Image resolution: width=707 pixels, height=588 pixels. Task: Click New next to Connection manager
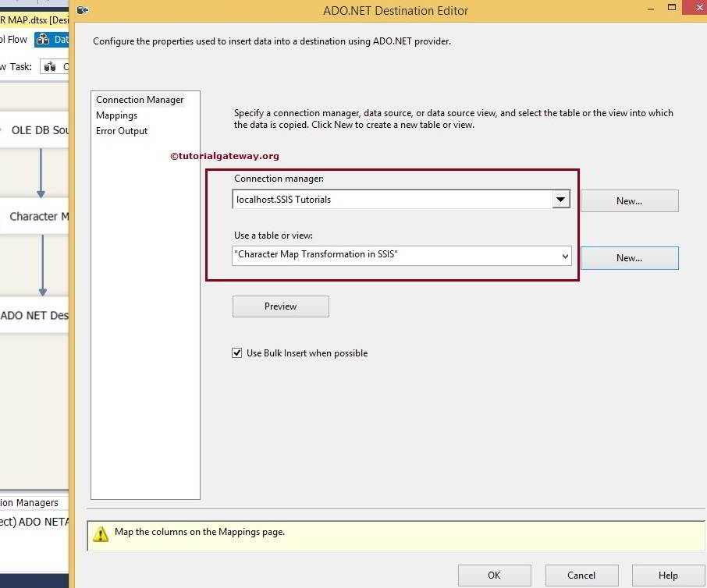pyautogui.click(x=630, y=201)
